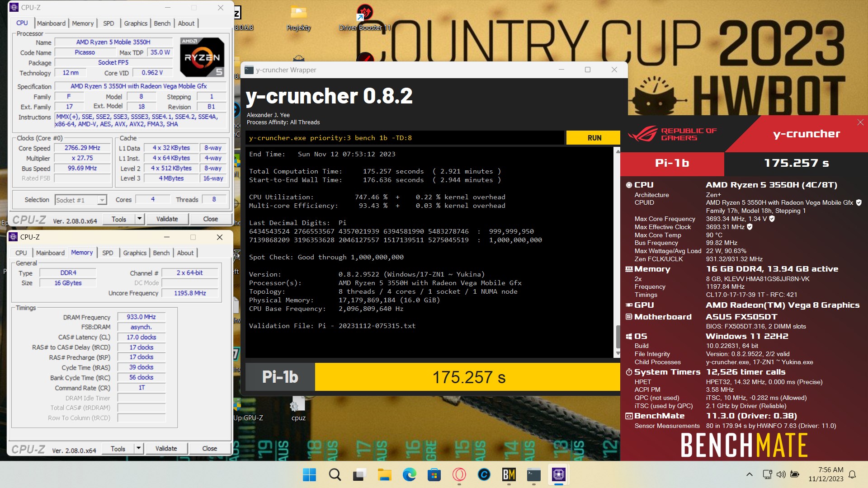The height and width of the screenshot is (488, 868).
Task: Click Validate in top CPU-Z window
Action: [167, 219]
